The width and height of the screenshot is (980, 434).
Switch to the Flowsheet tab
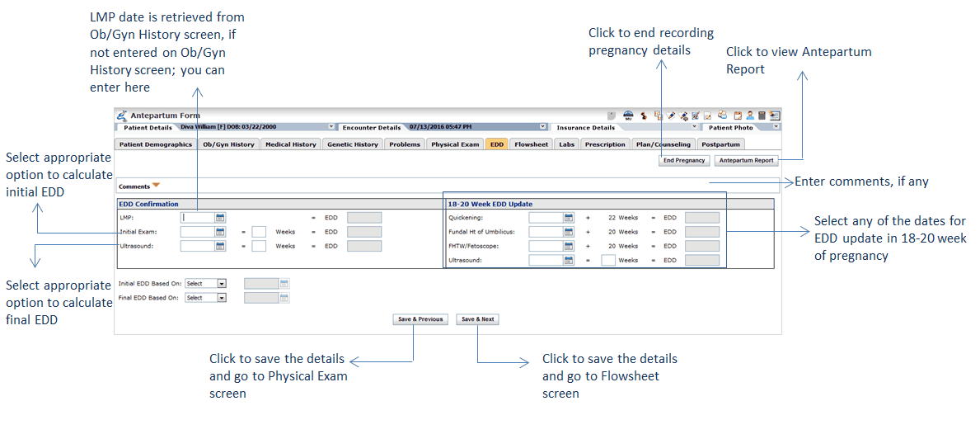pyautogui.click(x=531, y=144)
